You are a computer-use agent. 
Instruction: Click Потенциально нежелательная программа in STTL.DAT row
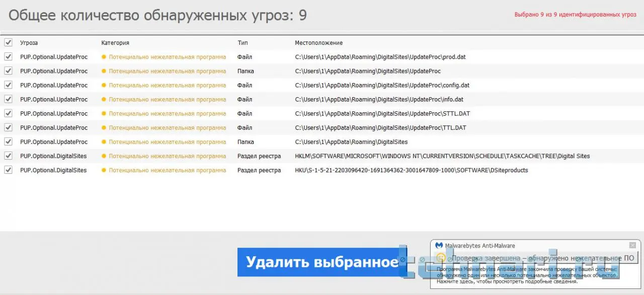[x=168, y=113]
